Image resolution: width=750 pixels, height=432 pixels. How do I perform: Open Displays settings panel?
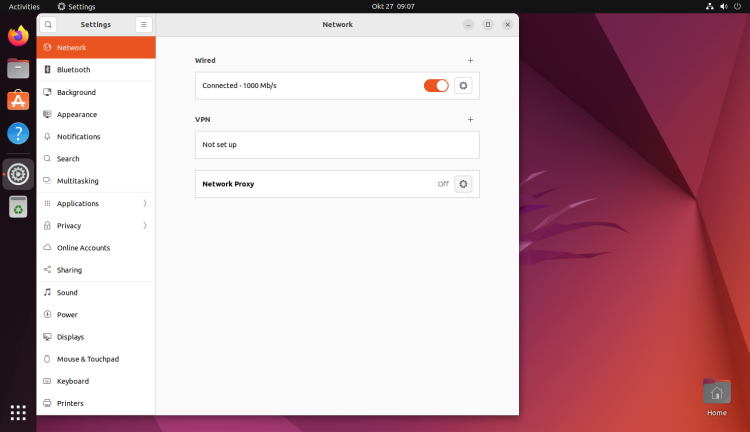96,337
